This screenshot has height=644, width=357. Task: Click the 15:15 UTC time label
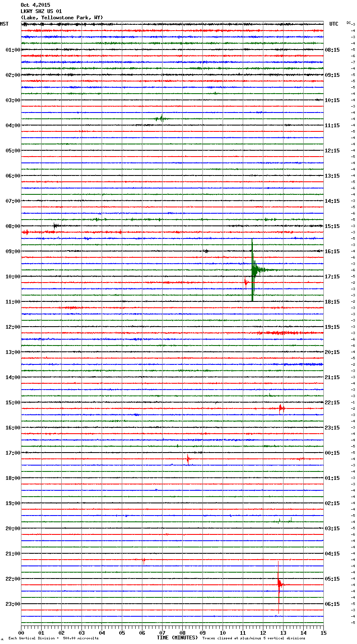tap(332, 226)
